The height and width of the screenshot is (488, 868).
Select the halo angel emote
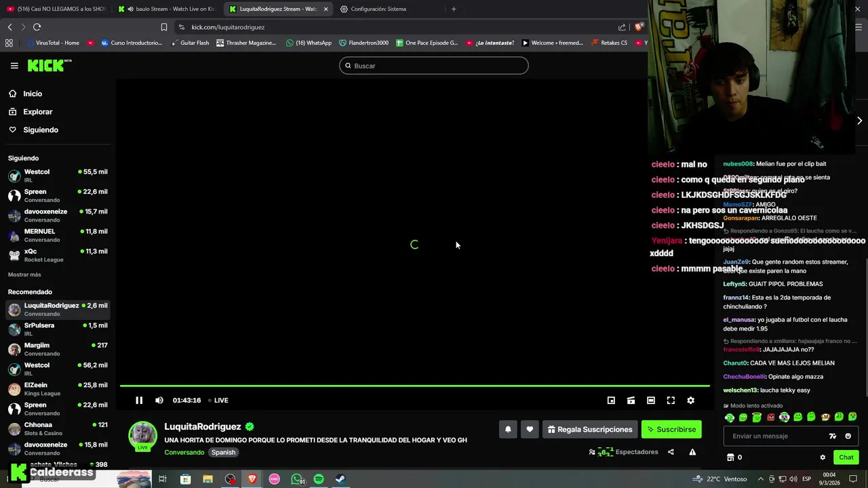[757, 418]
